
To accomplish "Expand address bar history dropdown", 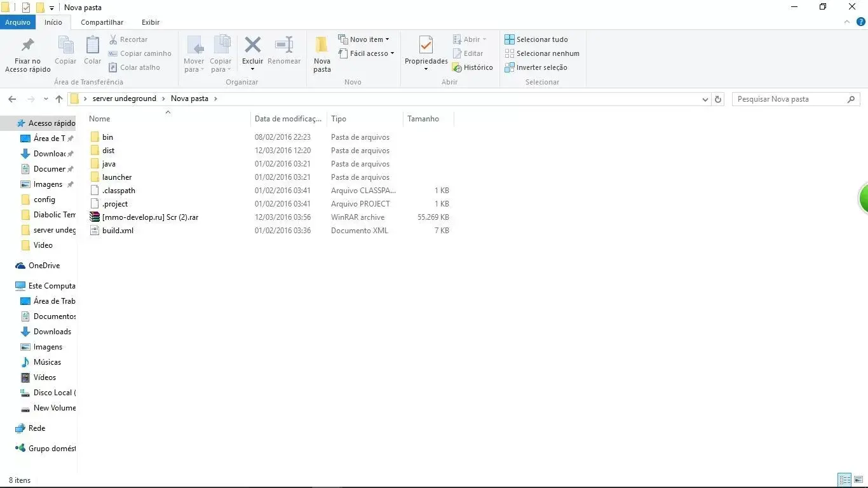I will click(x=705, y=100).
